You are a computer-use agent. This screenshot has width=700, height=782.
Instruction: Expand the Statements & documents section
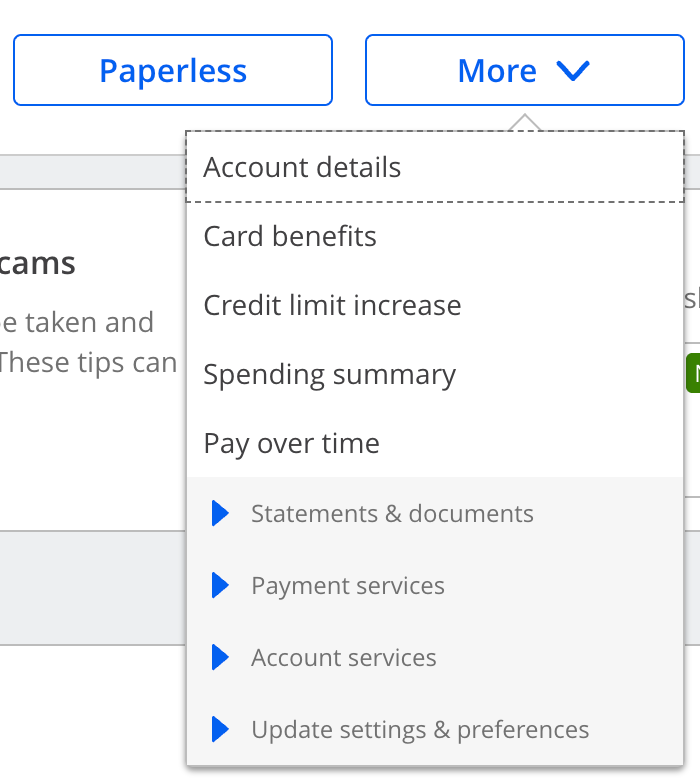pos(392,514)
